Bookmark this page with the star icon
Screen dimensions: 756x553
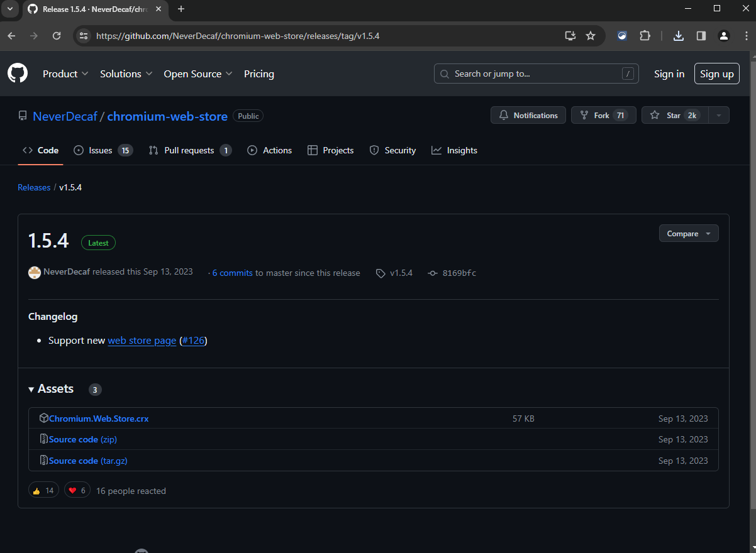point(591,36)
